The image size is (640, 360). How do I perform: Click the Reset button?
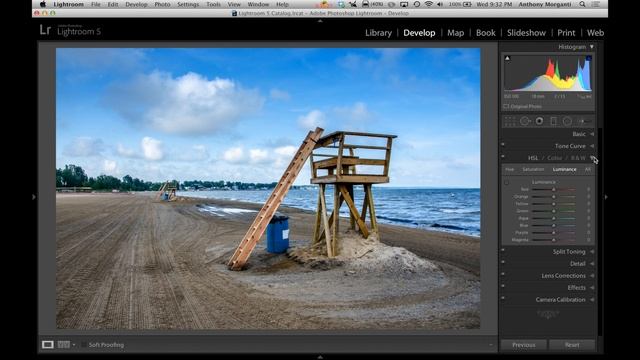(572, 345)
